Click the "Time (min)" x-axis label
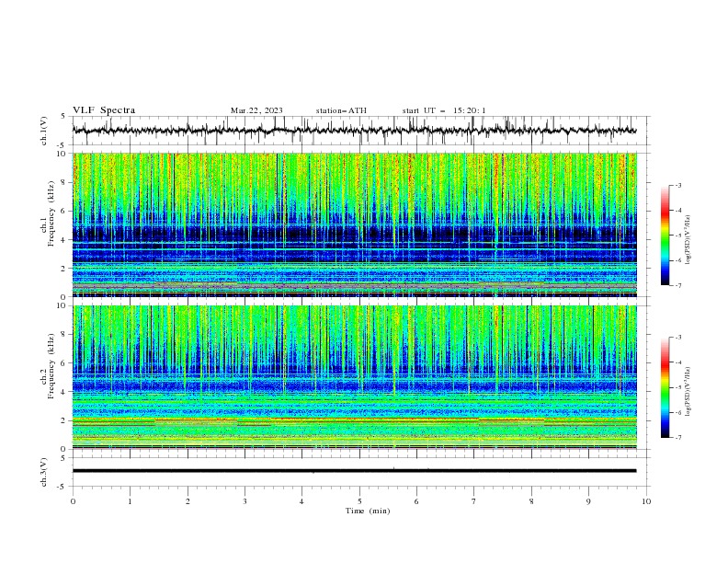 368,511
